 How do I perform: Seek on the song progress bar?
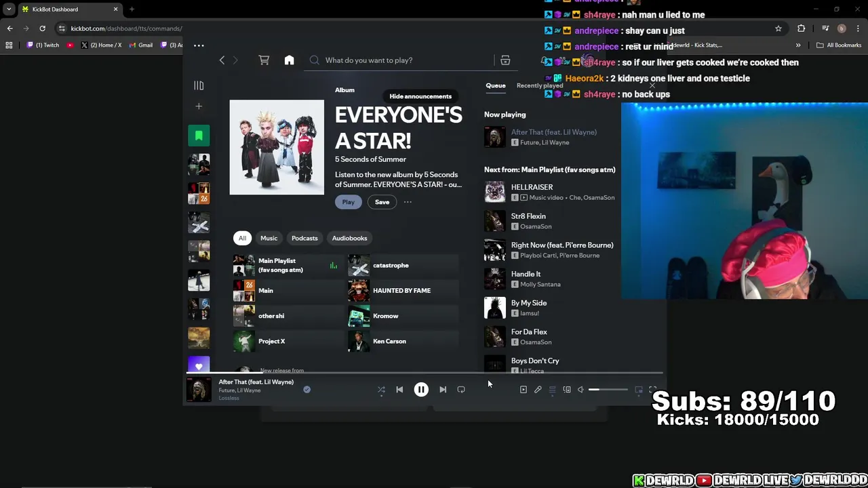point(424,373)
